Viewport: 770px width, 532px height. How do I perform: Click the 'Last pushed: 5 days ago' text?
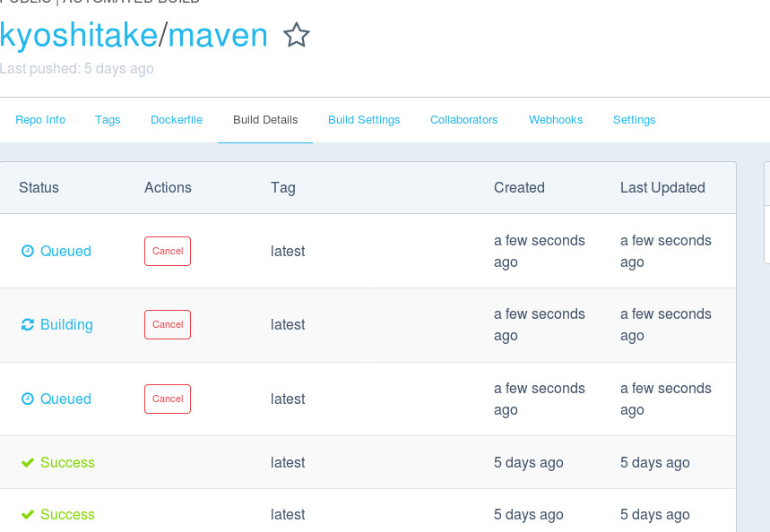click(x=76, y=68)
